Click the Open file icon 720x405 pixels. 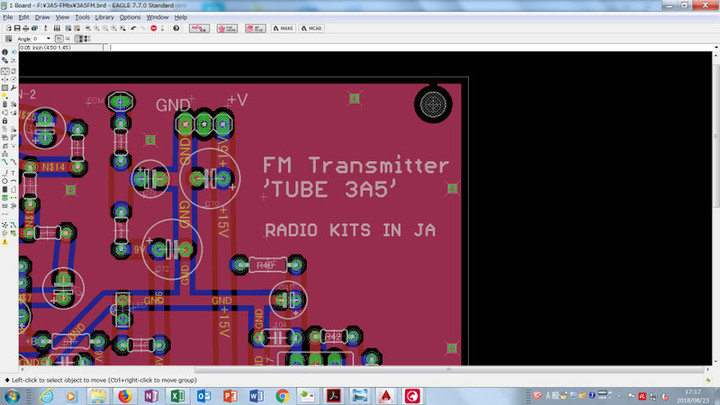[x=6, y=28]
